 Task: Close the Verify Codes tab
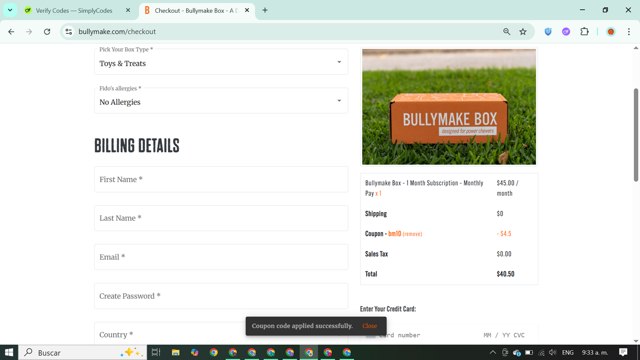tap(128, 10)
